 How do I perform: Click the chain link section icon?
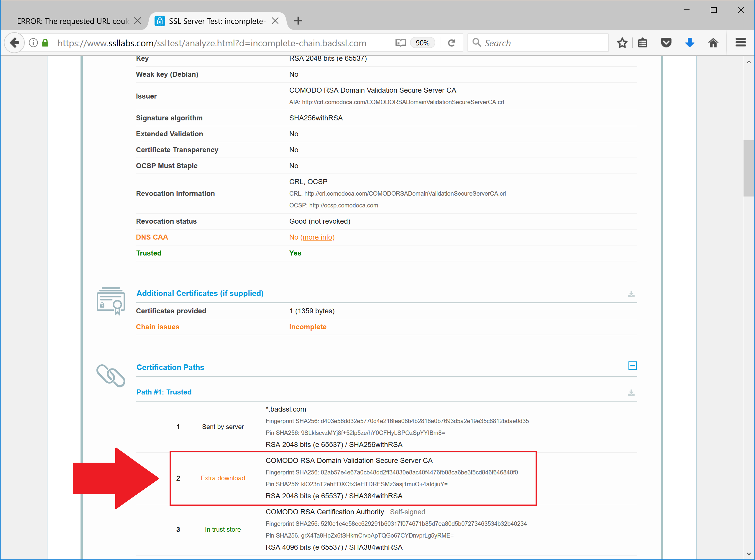point(111,376)
